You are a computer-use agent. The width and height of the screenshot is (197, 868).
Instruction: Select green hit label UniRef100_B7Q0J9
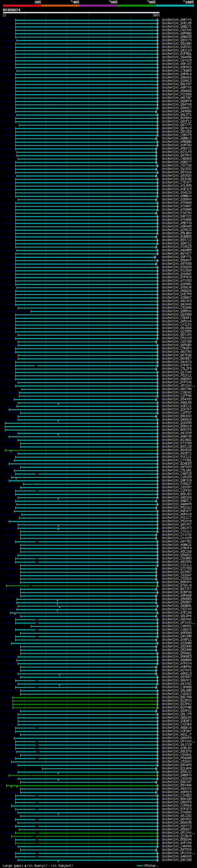pyautogui.click(x=177, y=586)
